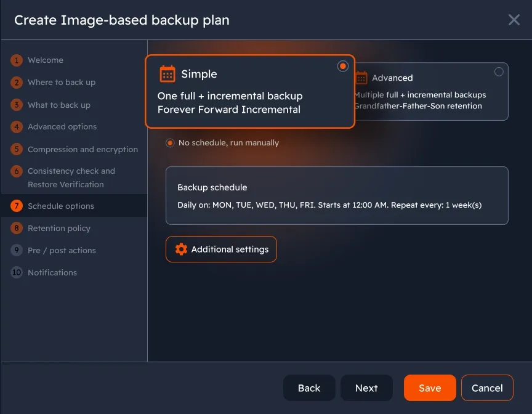Click the Advanced plan calendar icon

coord(362,78)
